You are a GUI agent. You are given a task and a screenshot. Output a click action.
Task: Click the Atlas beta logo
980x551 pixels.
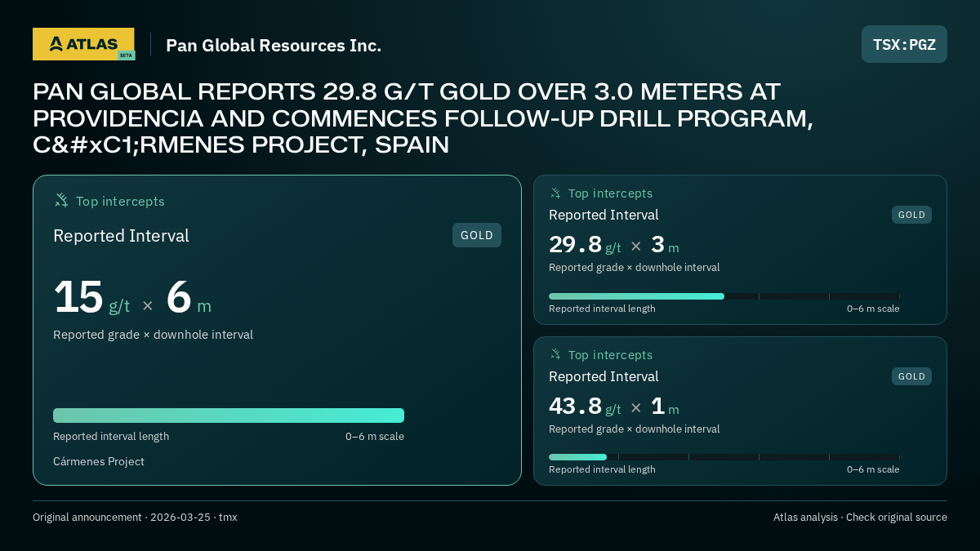coord(83,44)
